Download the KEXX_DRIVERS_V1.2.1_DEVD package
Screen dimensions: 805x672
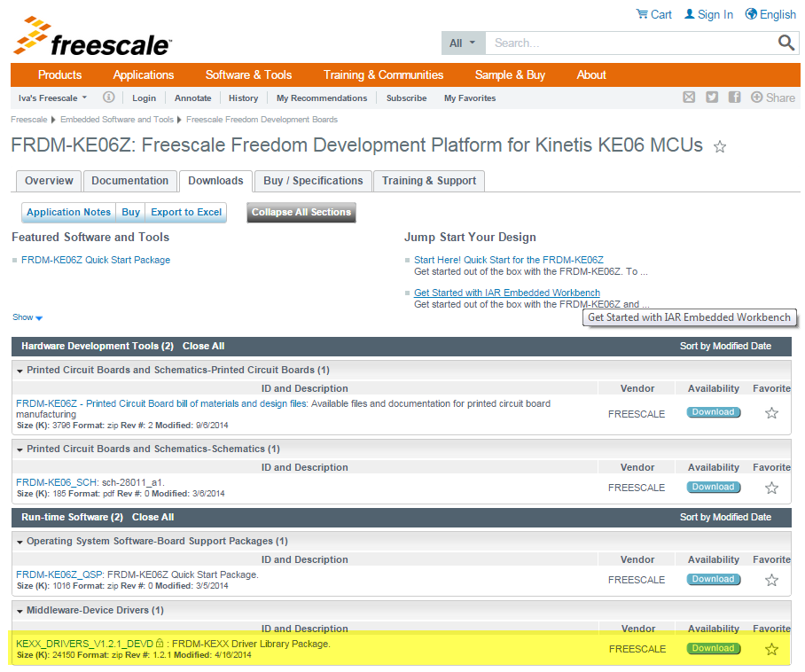(x=713, y=649)
